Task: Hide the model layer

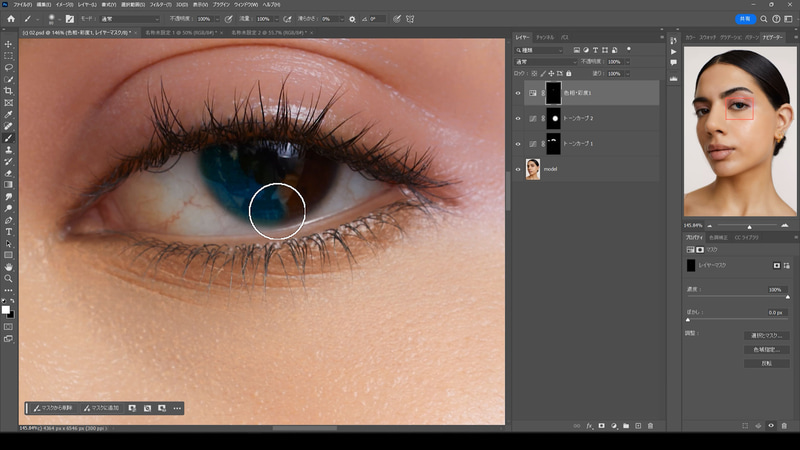Action: coord(518,169)
